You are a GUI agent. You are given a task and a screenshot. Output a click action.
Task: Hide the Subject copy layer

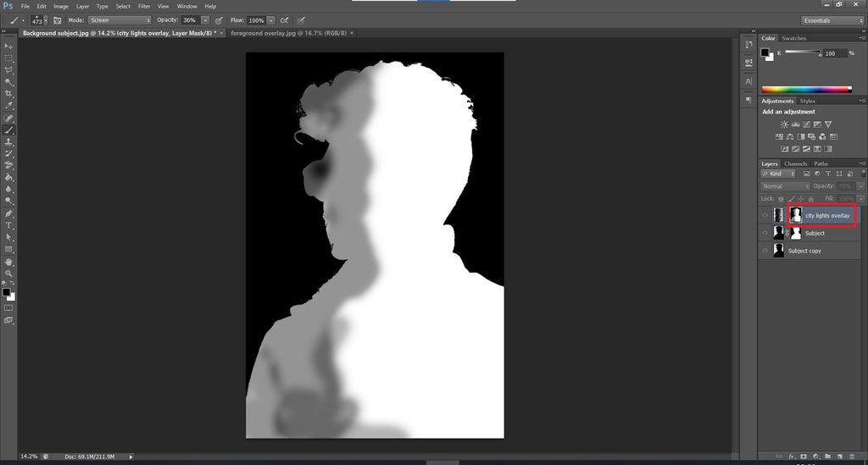765,251
